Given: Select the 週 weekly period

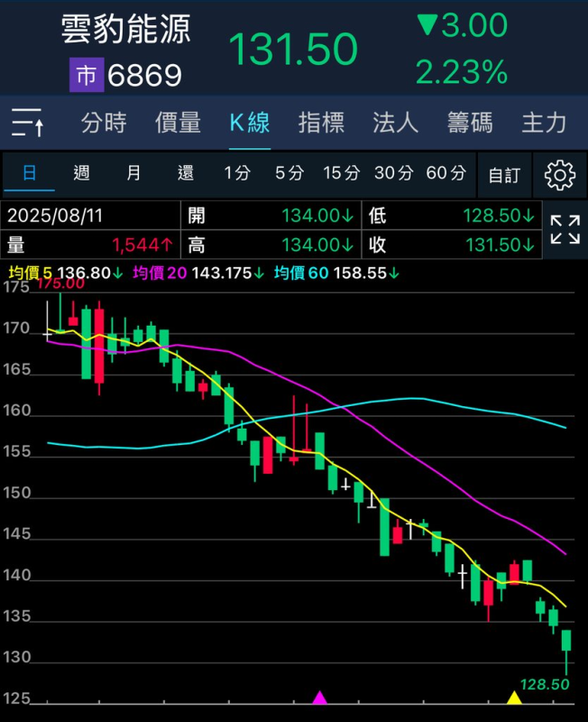Looking at the screenshot, I should pos(81,173).
